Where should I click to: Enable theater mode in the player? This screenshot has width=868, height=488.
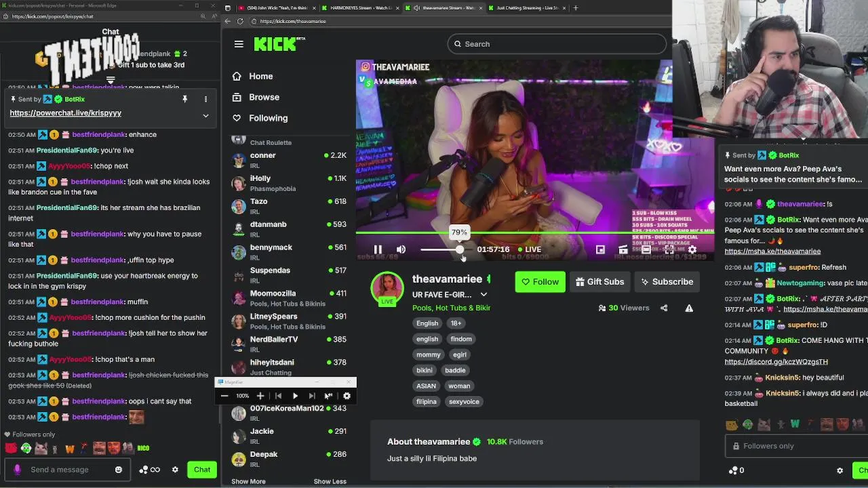[x=646, y=249]
